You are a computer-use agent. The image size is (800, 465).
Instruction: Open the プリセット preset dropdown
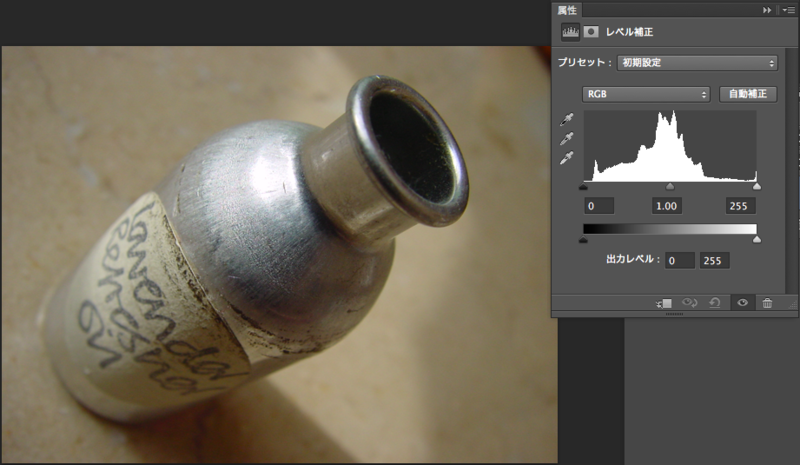[697, 63]
